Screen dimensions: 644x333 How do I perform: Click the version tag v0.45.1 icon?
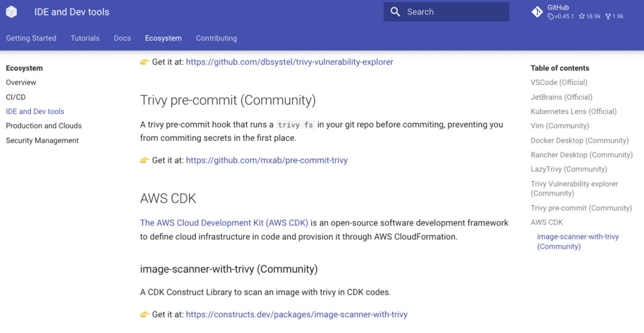(x=550, y=17)
